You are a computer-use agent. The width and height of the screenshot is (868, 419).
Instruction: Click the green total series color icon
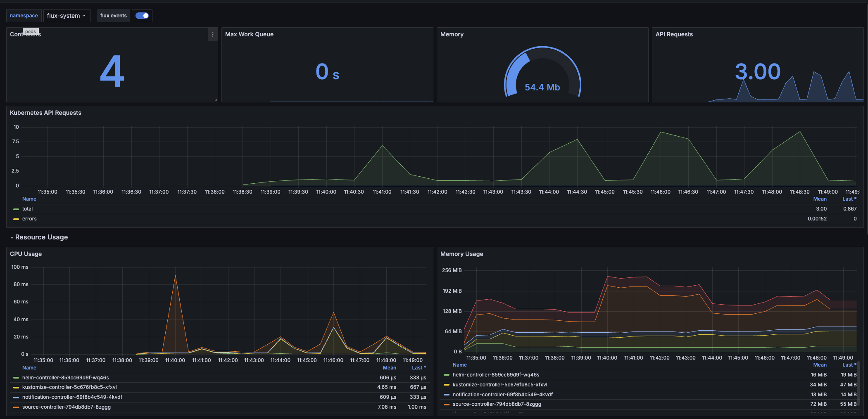click(x=16, y=209)
